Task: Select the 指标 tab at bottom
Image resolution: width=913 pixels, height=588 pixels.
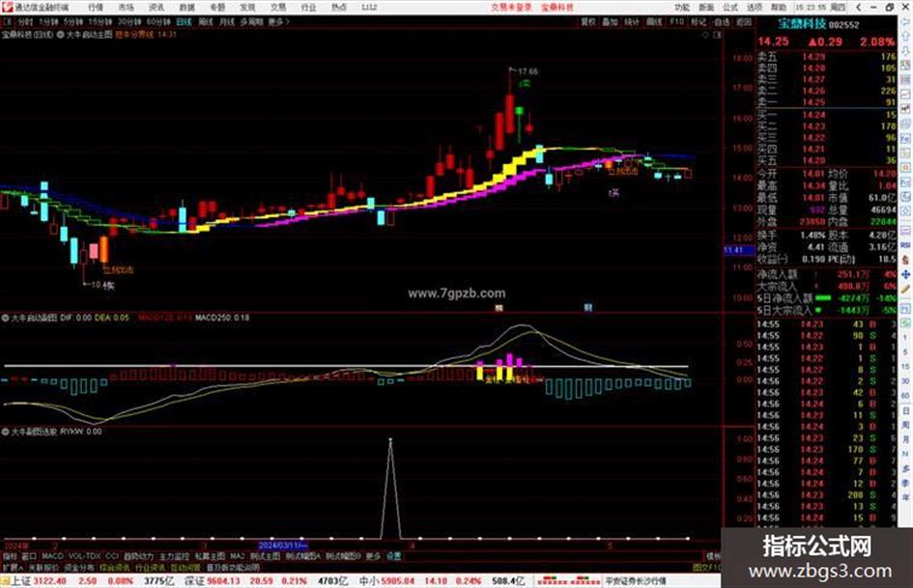Action: (10, 556)
